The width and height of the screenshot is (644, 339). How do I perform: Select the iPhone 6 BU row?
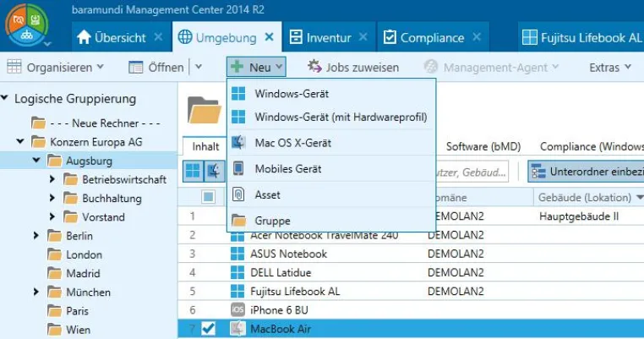tap(411, 309)
